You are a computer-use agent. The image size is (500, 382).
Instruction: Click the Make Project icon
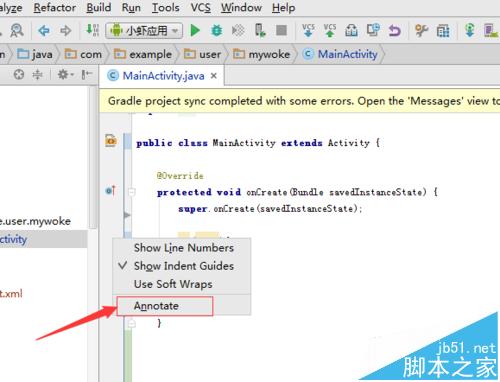[92, 30]
